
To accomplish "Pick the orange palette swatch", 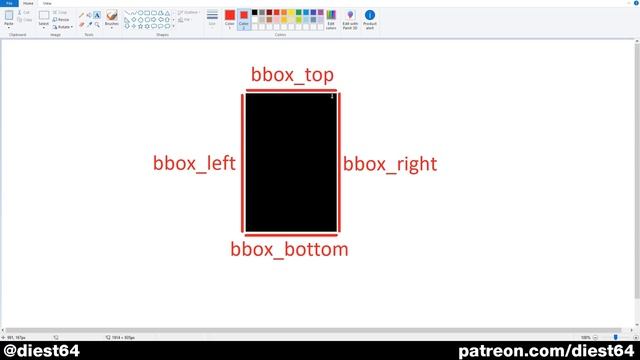I will pyautogui.click(x=284, y=12).
